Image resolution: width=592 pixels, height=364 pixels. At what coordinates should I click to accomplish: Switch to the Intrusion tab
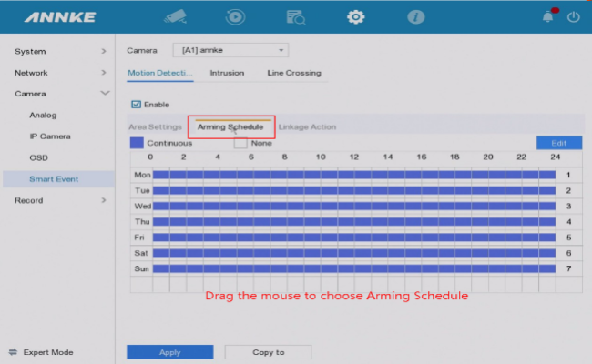pyautogui.click(x=227, y=73)
